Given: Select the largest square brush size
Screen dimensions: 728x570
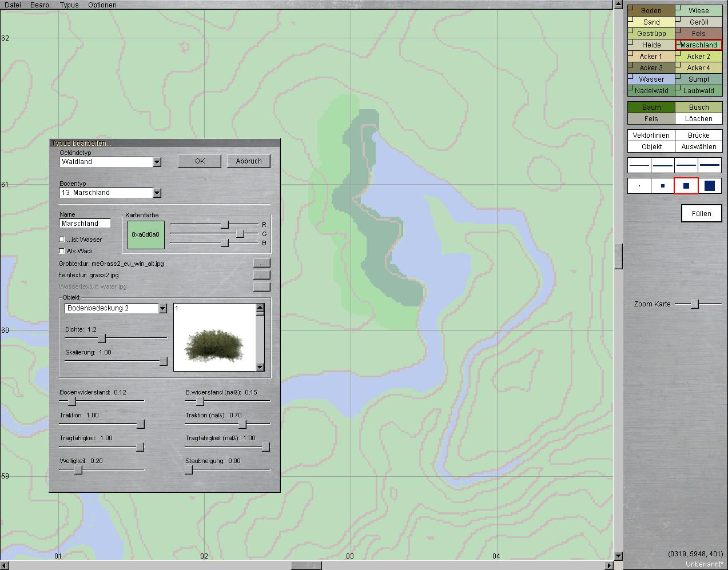Looking at the screenshot, I should (x=710, y=186).
